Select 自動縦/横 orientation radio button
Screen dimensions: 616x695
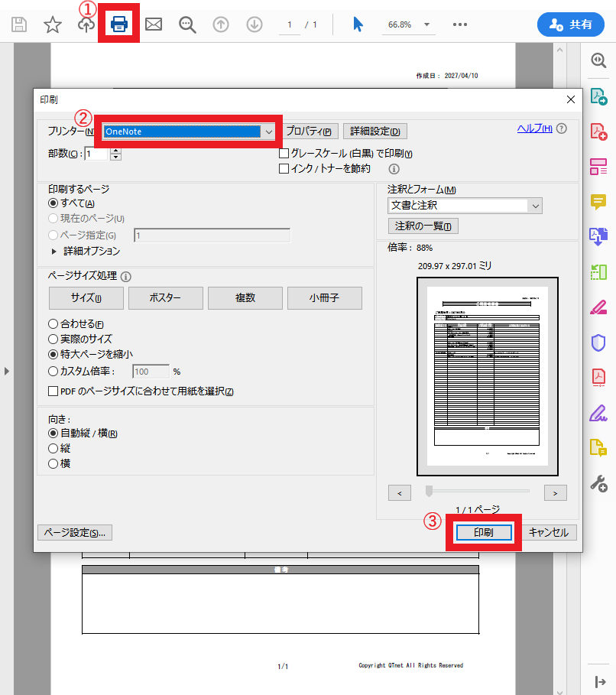(x=53, y=433)
